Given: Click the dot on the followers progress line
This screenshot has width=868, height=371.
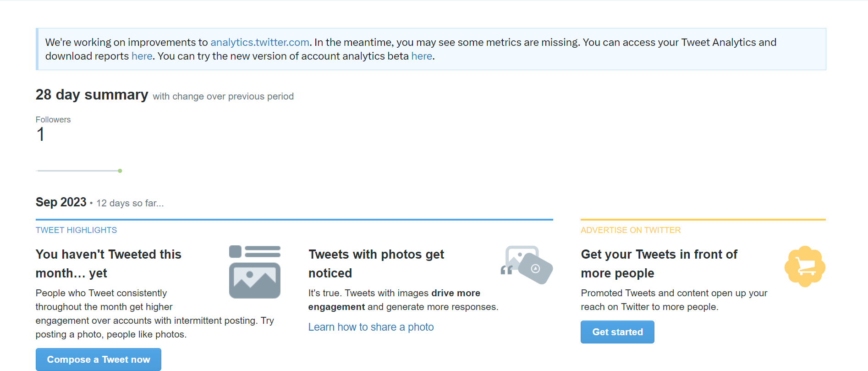Looking at the screenshot, I should coord(120,170).
